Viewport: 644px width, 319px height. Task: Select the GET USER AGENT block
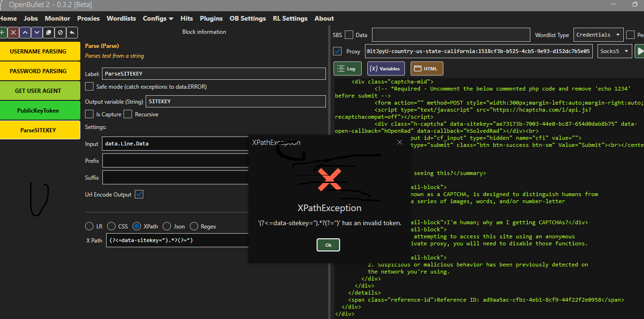tap(38, 91)
